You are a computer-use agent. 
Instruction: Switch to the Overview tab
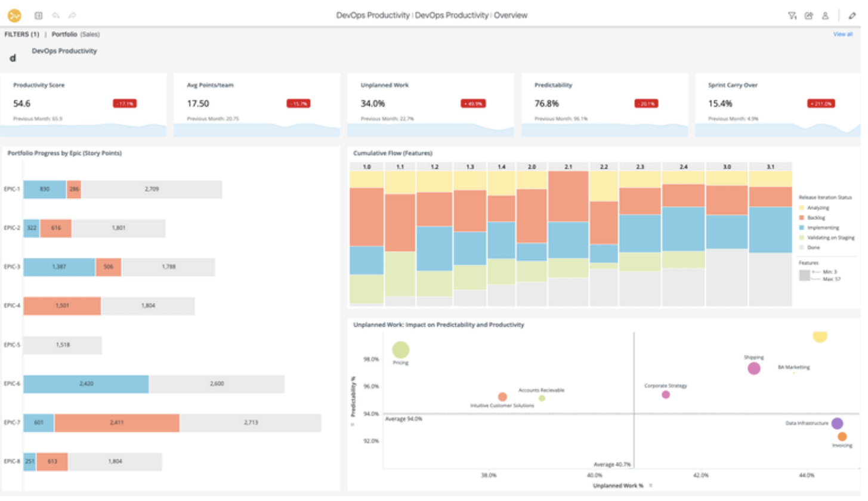pos(510,15)
